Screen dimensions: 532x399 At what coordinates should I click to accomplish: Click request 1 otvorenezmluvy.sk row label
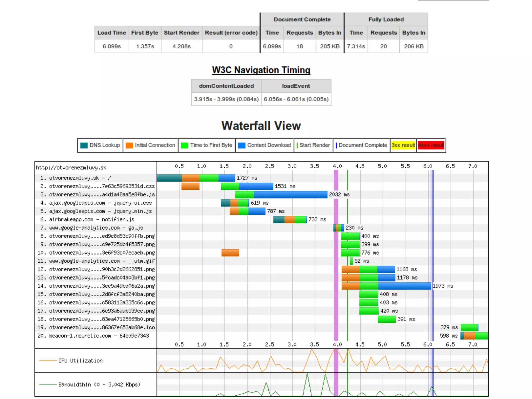(x=75, y=178)
